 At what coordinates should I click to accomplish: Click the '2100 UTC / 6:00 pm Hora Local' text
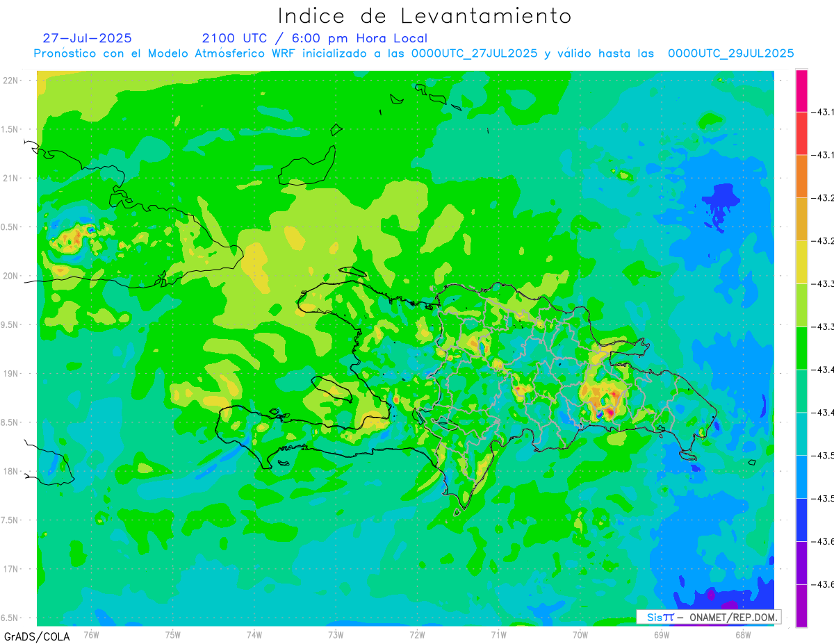coord(315,38)
